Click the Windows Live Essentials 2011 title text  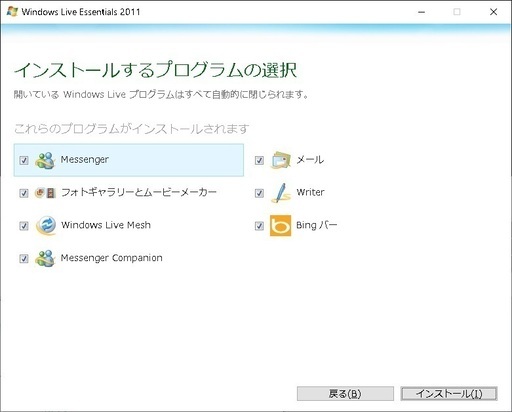point(81,12)
